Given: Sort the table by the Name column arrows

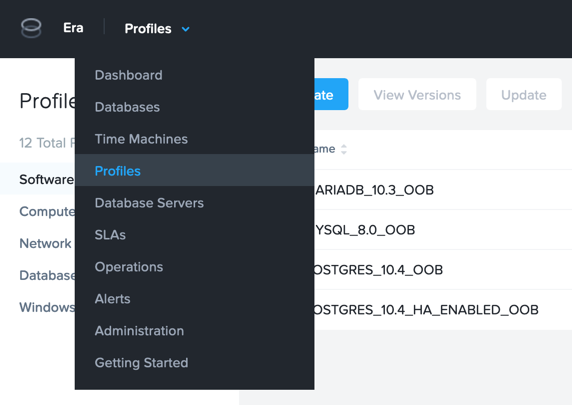Looking at the screenshot, I should click(x=344, y=149).
